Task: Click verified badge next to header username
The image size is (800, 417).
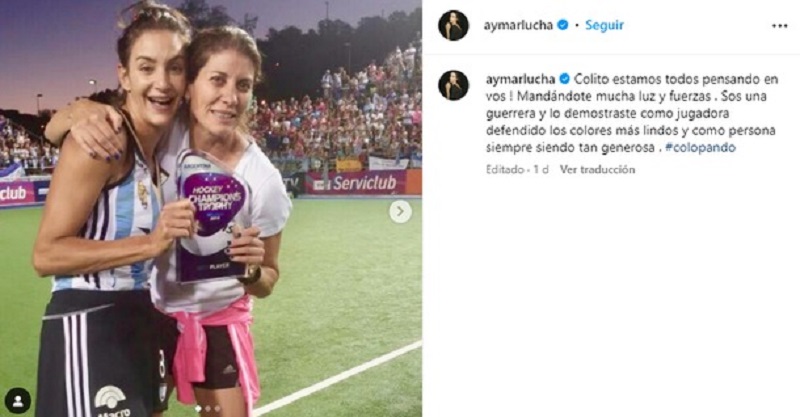Action: tap(563, 24)
